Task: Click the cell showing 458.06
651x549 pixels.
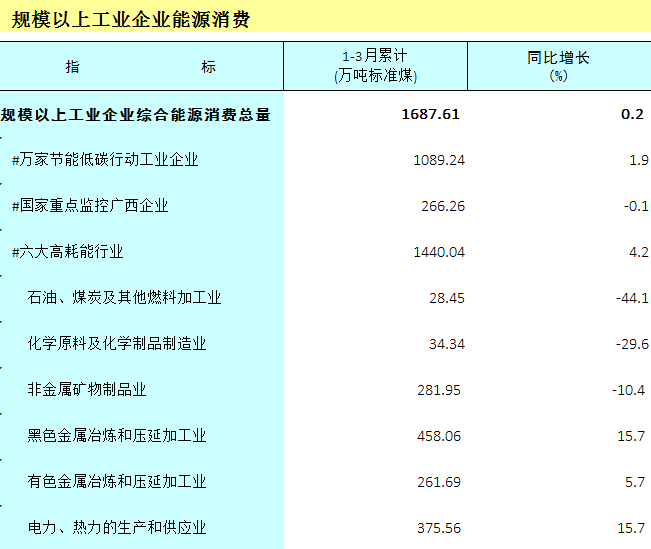Action: tap(439, 436)
